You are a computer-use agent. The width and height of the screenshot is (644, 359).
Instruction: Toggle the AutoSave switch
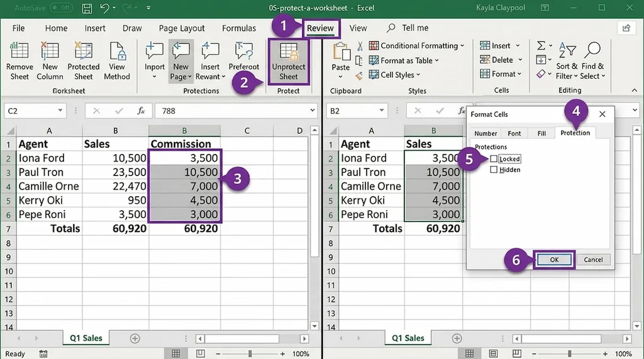coord(61,8)
